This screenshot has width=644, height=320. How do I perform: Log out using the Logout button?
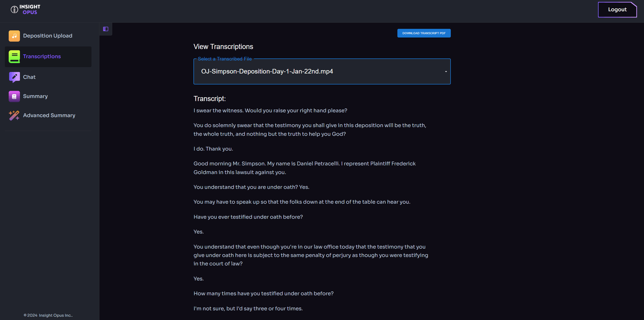pyautogui.click(x=617, y=10)
